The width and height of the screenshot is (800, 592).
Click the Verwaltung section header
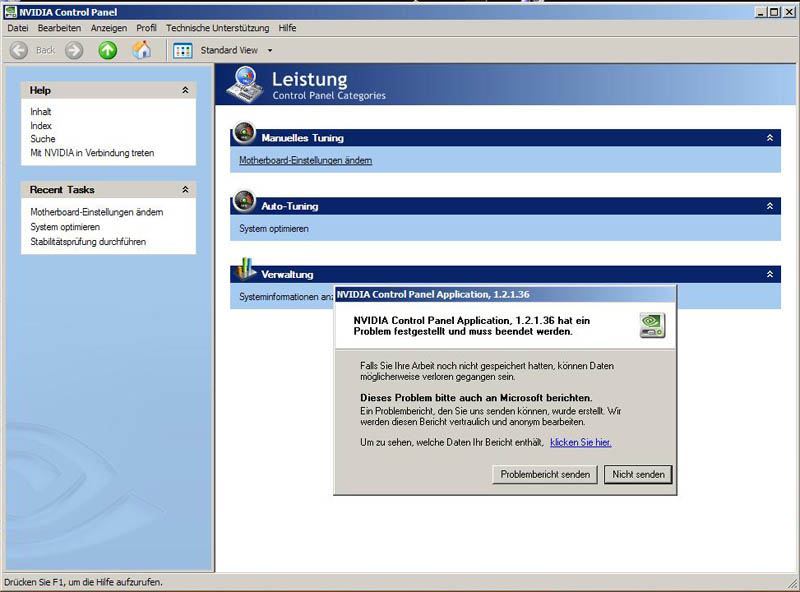[505, 275]
